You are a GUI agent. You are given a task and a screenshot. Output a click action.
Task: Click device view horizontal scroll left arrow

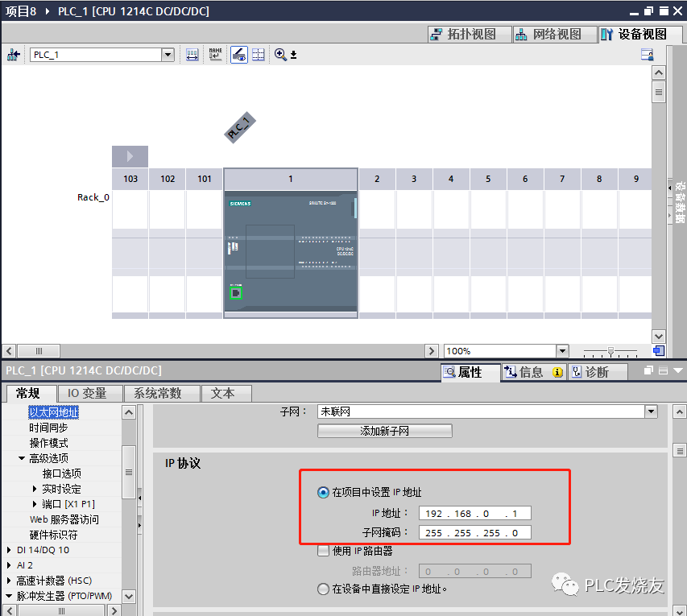click(x=9, y=351)
